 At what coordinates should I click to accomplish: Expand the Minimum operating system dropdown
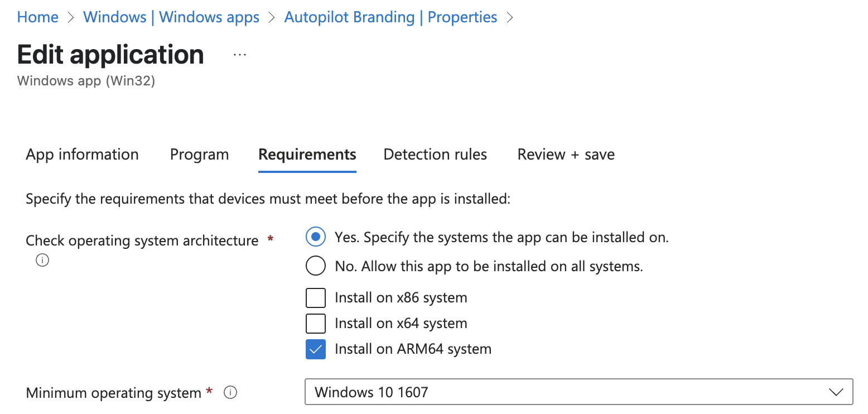click(578, 392)
